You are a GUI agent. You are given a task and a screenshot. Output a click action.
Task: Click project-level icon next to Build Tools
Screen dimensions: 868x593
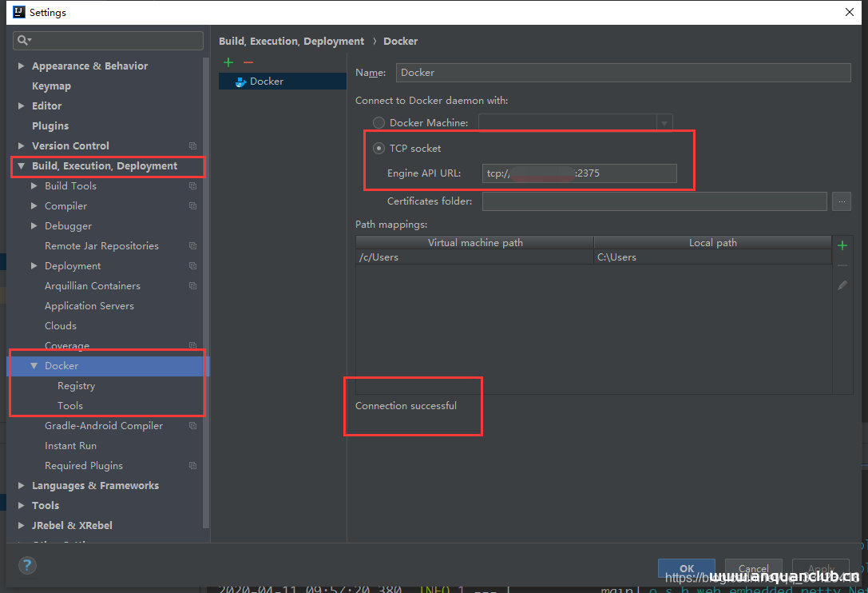coord(192,185)
